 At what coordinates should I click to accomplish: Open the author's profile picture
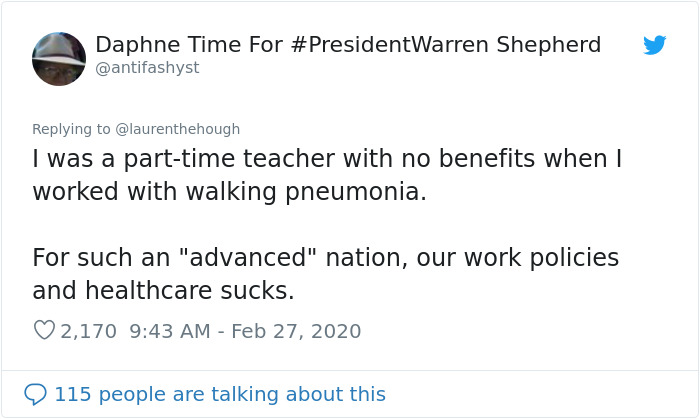59,58
